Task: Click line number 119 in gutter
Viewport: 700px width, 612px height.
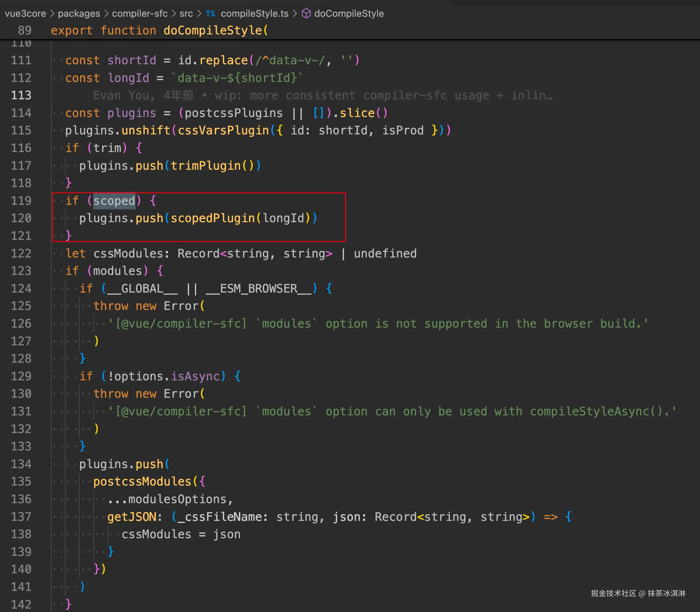Action: pos(21,201)
